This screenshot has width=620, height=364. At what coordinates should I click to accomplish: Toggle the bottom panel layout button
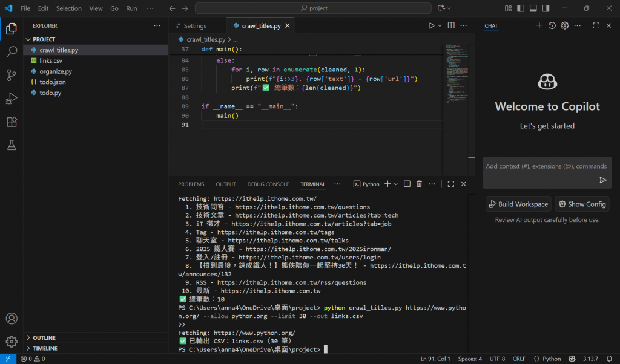533,8
